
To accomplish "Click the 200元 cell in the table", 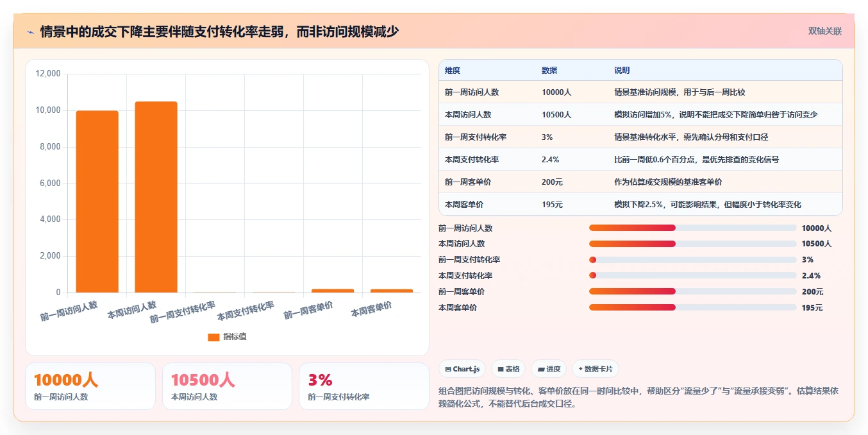I will 552,182.
